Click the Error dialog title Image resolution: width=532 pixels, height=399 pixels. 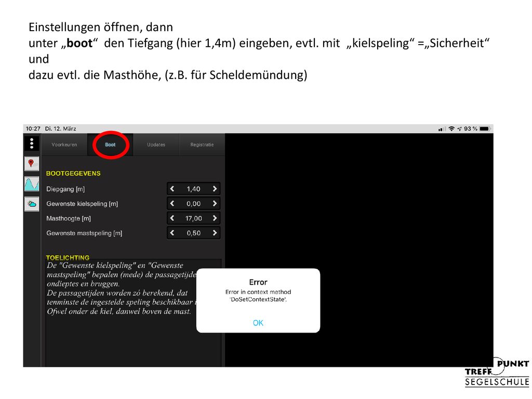(x=258, y=282)
